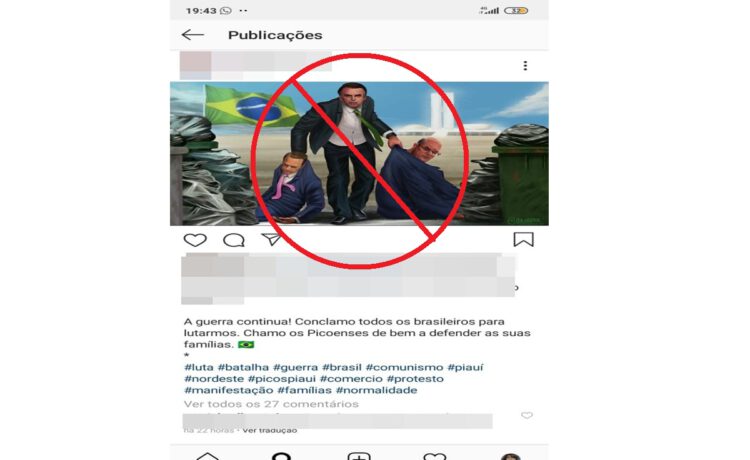750x460 pixels.
Task: Click Ver tradução link
Action: pos(270,430)
